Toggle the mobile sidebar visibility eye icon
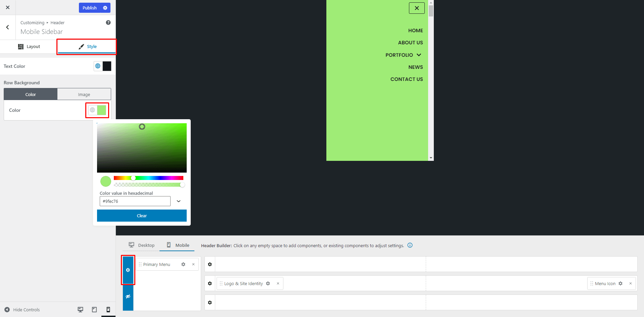Screen dimensions: 644x317 point(128,297)
